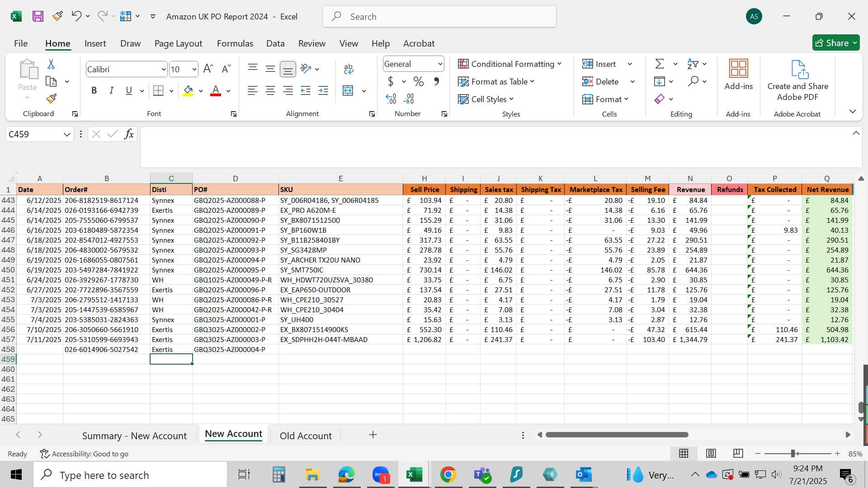The image size is (868, 488).
Task: Toggle Align Right for text
Action: pyautogui.click(x=288, y=91)
